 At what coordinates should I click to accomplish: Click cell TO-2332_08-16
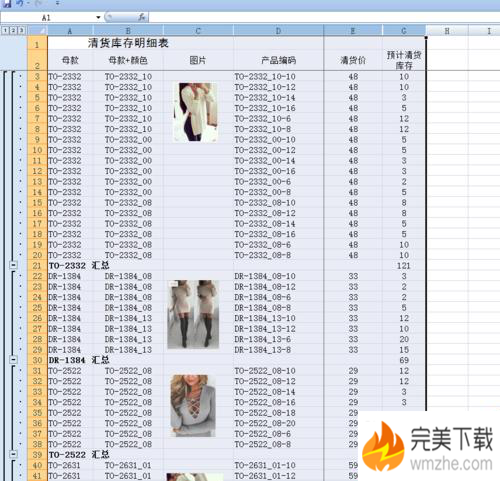point(265,234)
